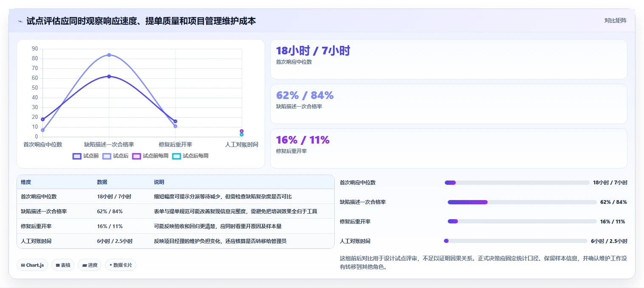Click the note starting 可能反映验收和回归
The height and width of the screenshot is (288, 644).
pos(217,226)
